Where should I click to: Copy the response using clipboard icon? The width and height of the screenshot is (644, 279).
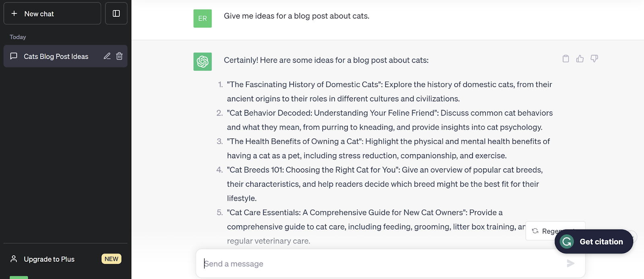click(566, 59)
